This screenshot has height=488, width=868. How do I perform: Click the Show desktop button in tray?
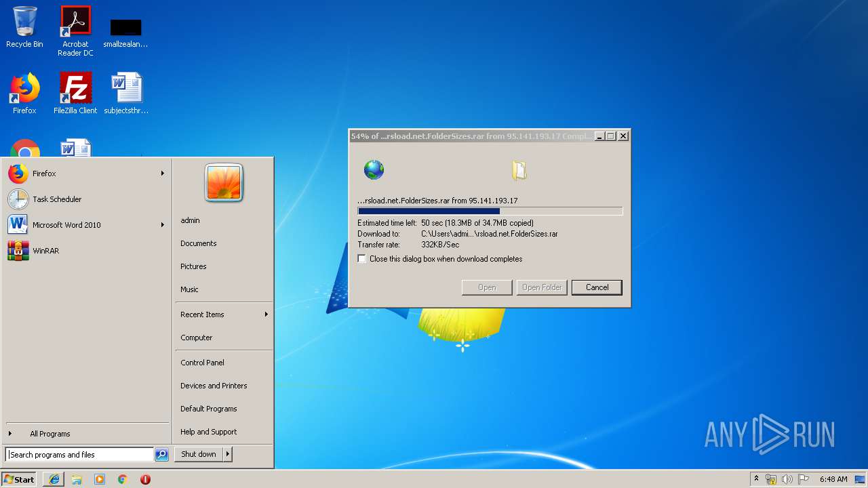861,479
